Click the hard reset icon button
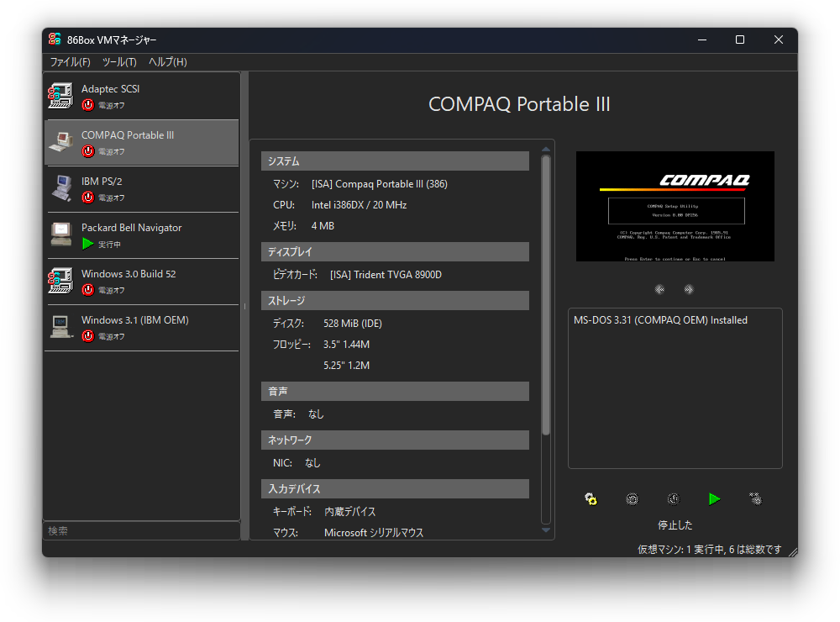 633,499
